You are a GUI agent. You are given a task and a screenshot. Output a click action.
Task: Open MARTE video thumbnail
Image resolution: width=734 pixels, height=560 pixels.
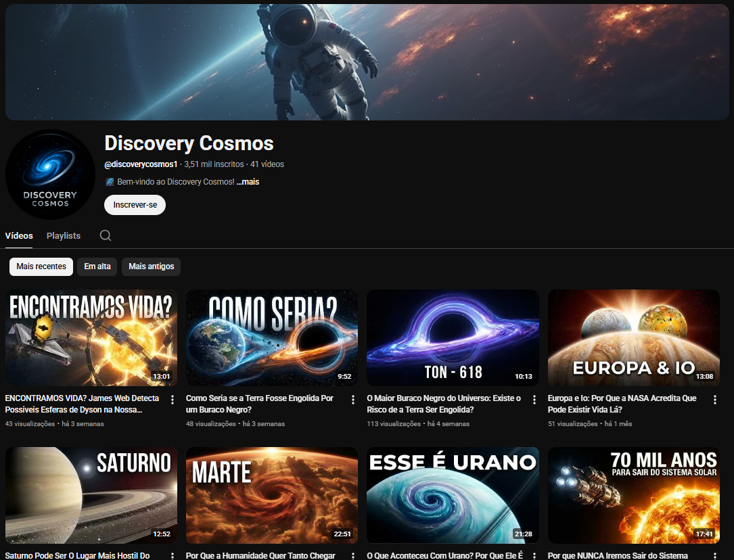tap(272, 496)
